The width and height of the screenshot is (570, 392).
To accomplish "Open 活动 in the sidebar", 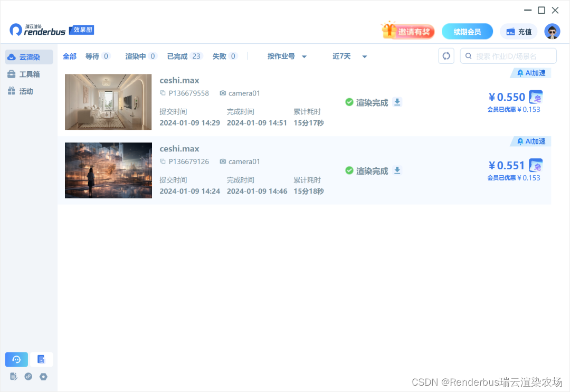I will coord(29,91).
